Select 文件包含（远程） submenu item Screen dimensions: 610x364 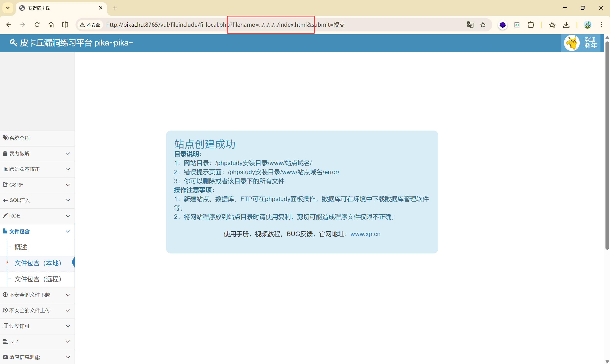[38, 279]
